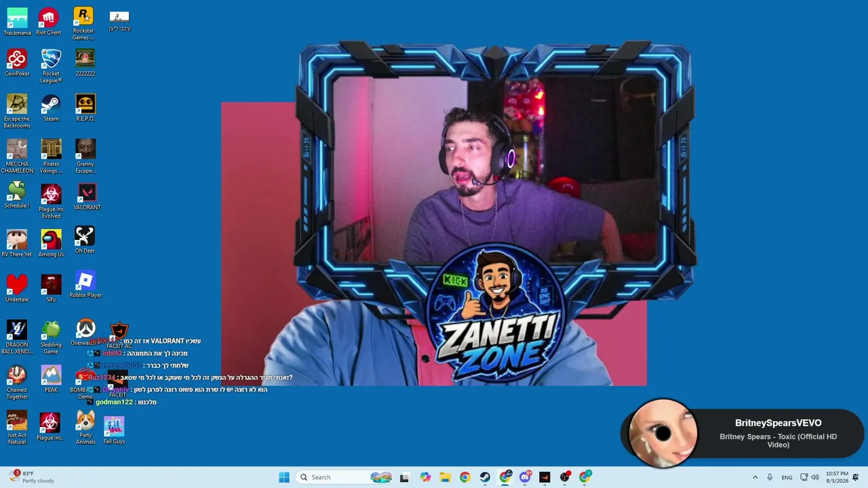
Task: Open File Explorer from the taskbar
Action: point(445,477)
